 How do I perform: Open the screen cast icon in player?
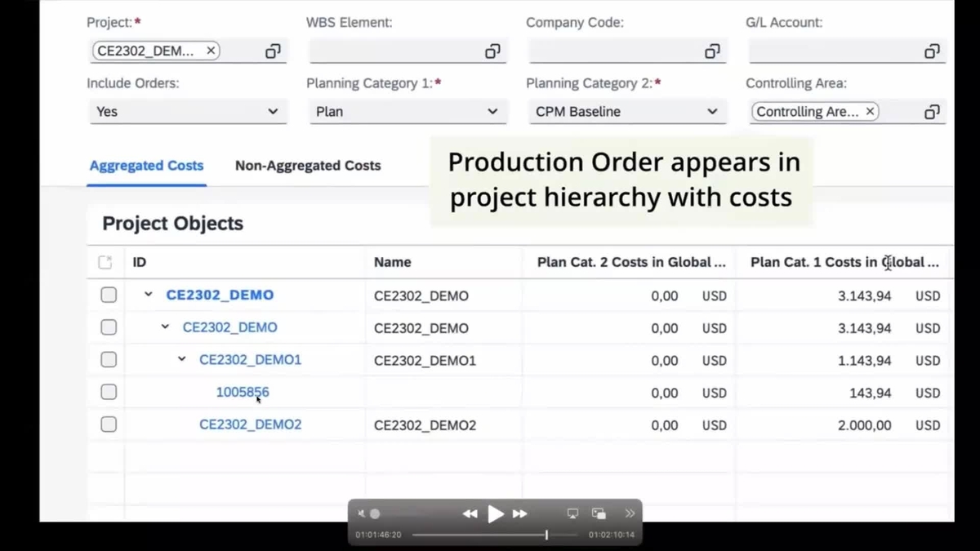pyautogui.click(x=572, y=513)
